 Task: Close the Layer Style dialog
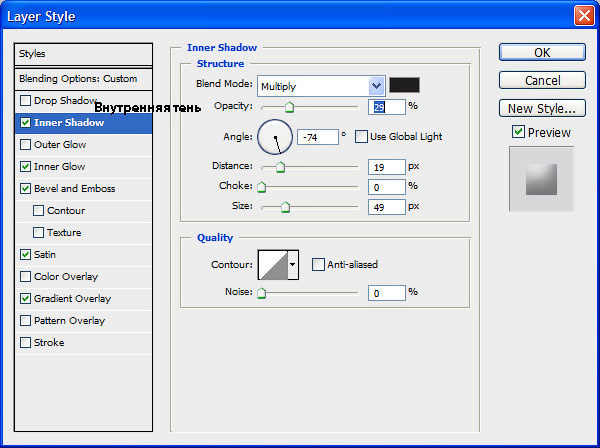[x=584, y=16]
